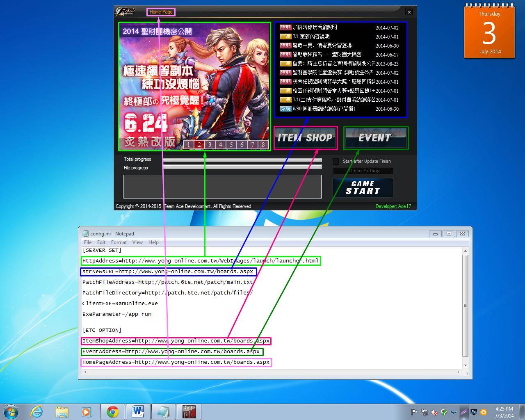Open Action Center flag tray icon
The image size is (525, 420).
pos(414,412)
